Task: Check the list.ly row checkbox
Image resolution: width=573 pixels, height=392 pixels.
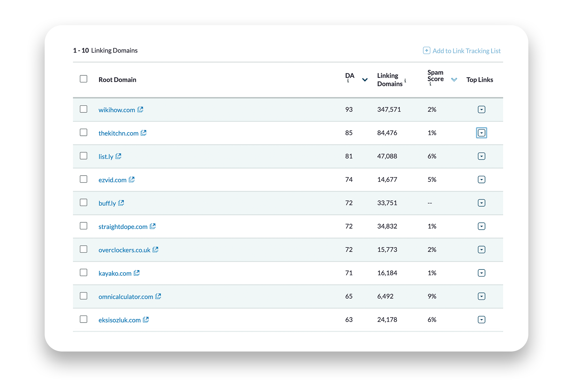Action: click(83, 156)
